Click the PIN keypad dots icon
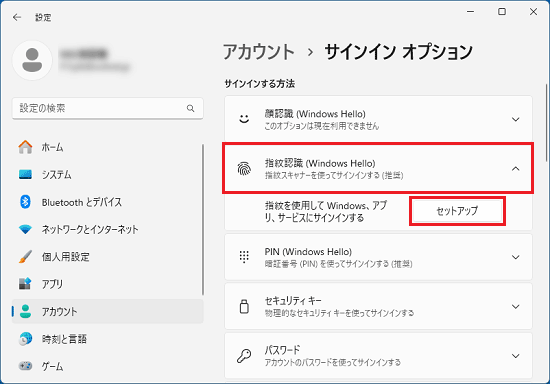The width and height of the screenshot is (550, 384). (244, 257)
